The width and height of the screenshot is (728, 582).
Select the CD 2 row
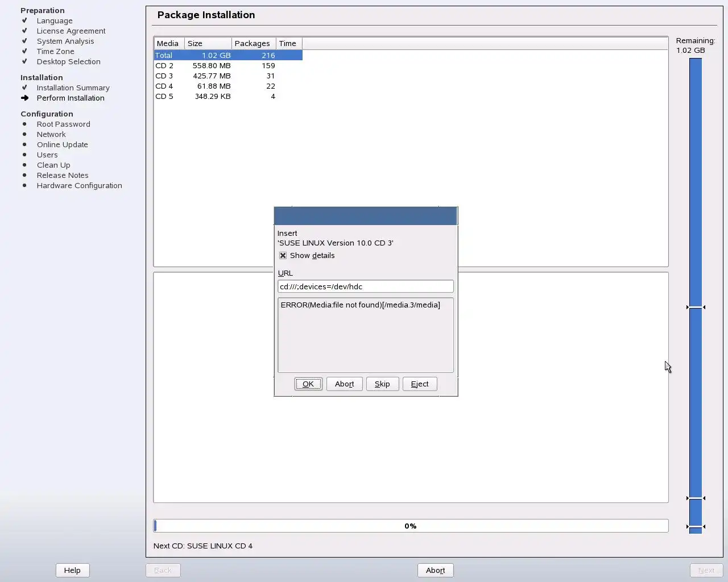click(228, 65)
